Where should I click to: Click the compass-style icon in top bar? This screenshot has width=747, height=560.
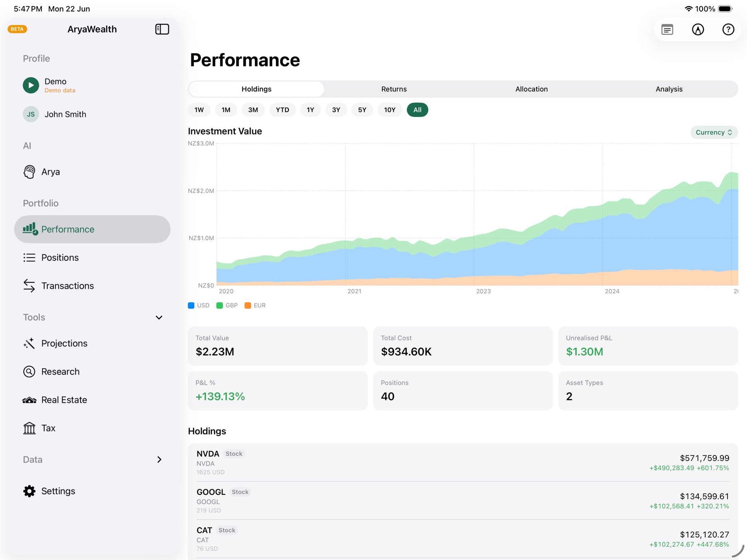pyautogui.click(x=698, y=29)
